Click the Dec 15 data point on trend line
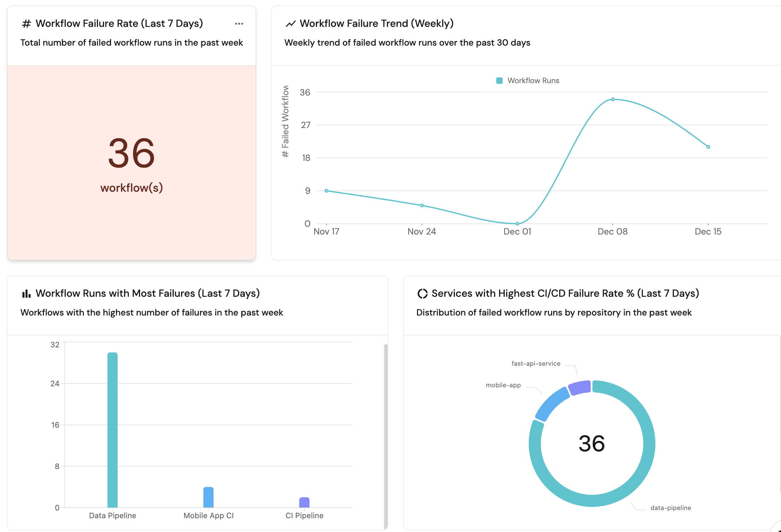Image resolution: width=781 pixels, height=532 pixels. [x=708, y=147]
